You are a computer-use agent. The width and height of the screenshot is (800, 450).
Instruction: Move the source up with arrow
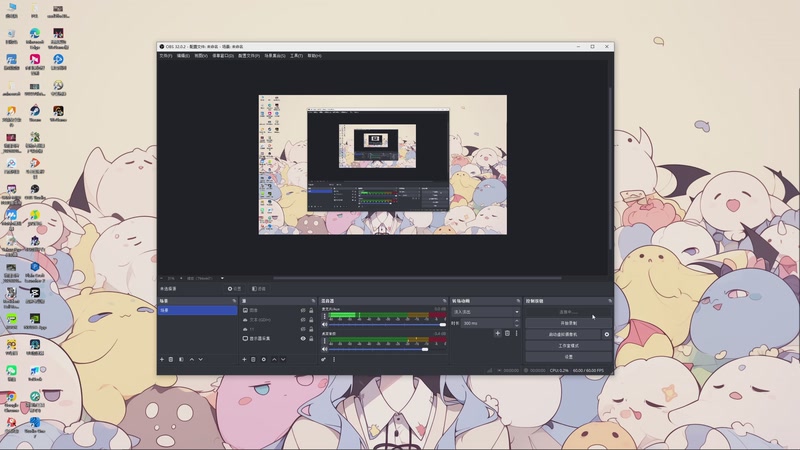click(274, 359)
